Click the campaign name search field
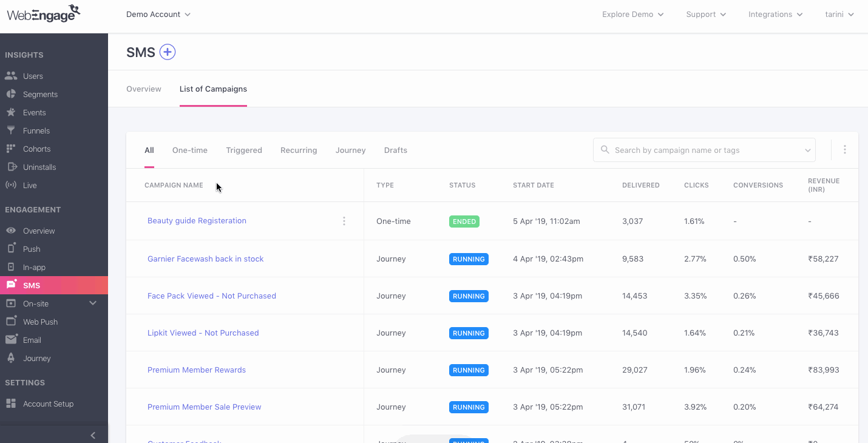The width and height of the screenshot is (868, 443). coord(704,150)
